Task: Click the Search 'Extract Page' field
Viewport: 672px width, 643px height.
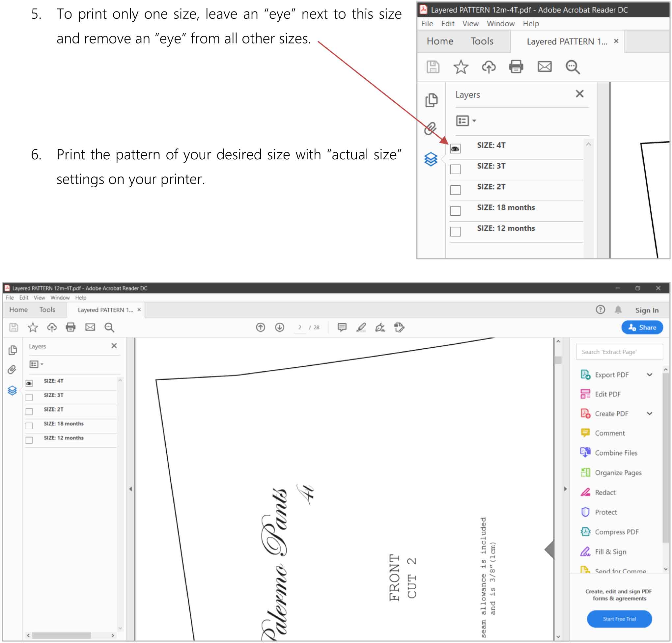Action: [x=619, y=352]
